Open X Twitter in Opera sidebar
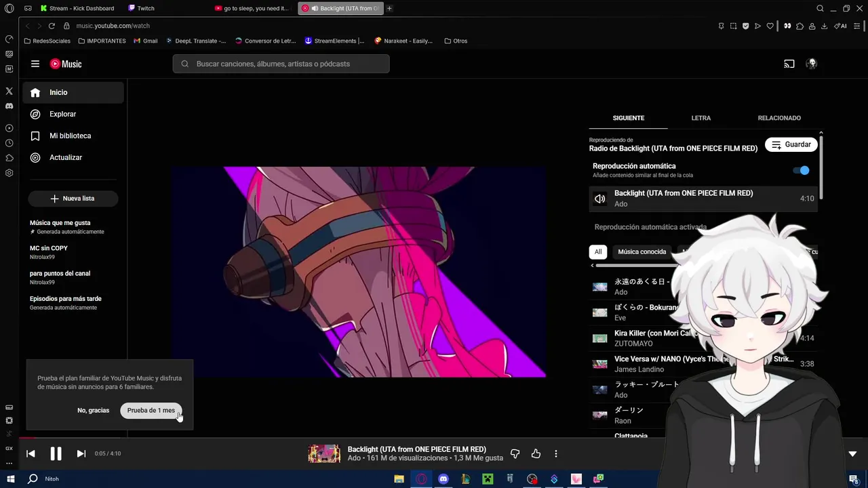This screenshot has width=868, height=488. coord(9,91)
